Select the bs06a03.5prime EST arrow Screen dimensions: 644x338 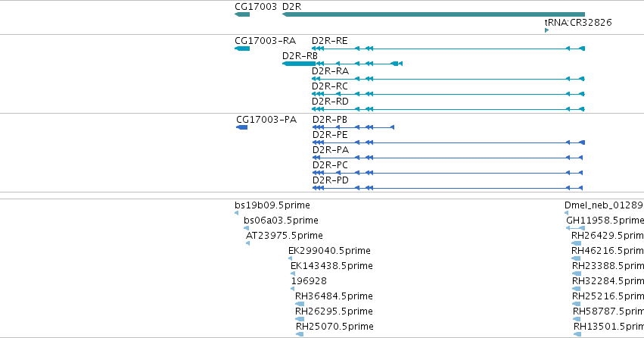pyautogui.click(x=247, y=228)
